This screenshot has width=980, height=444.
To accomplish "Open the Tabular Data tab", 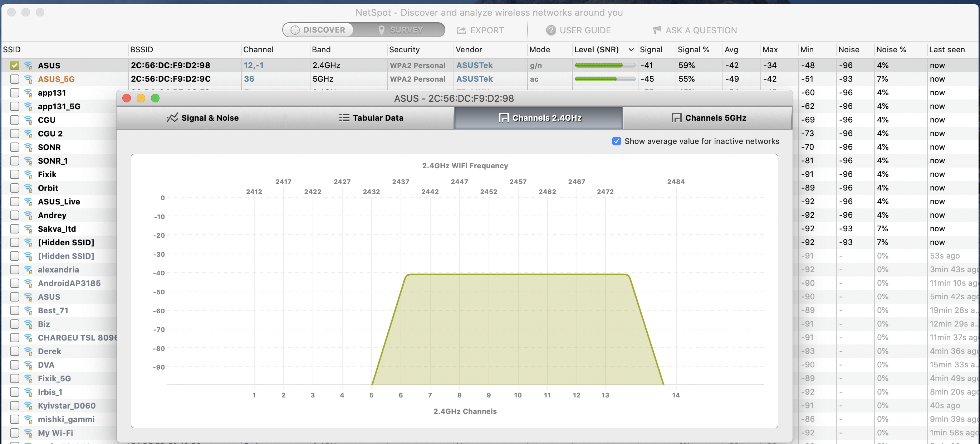I will pyautogui.click(x=370, y=118).
